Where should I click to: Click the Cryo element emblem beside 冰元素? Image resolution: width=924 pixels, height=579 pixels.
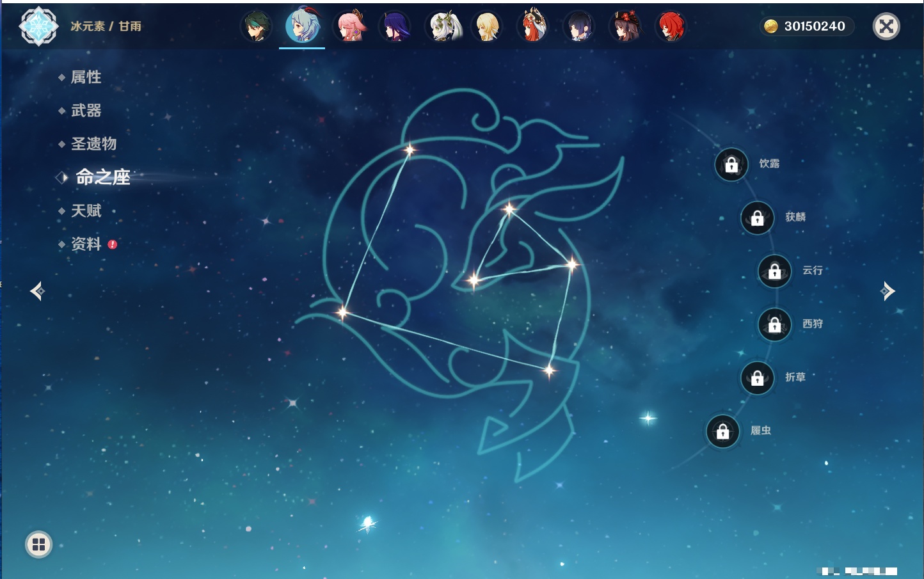[x=38, y=26]
